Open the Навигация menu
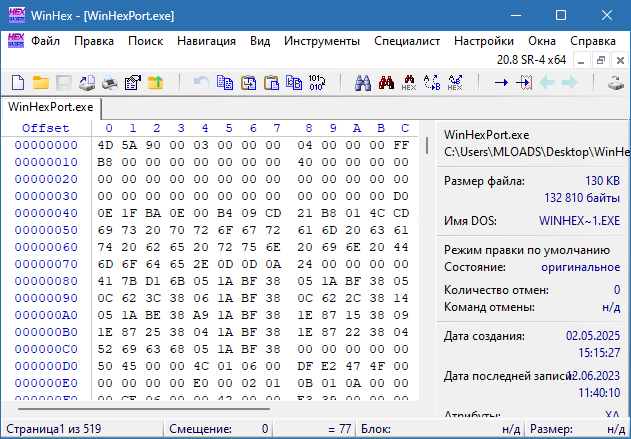Screen dimensions: 631x439 pyautogui.click(x=206, y=41)
